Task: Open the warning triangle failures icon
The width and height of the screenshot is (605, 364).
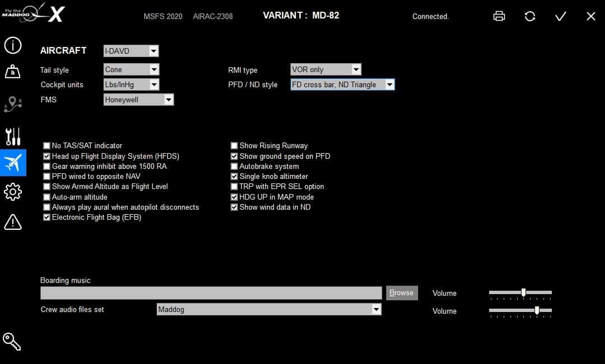Action: [x=12, y=222]
